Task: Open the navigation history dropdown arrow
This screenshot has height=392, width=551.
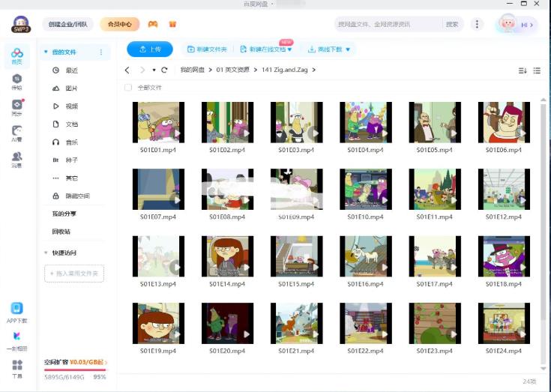Action: tap(154, 70)
